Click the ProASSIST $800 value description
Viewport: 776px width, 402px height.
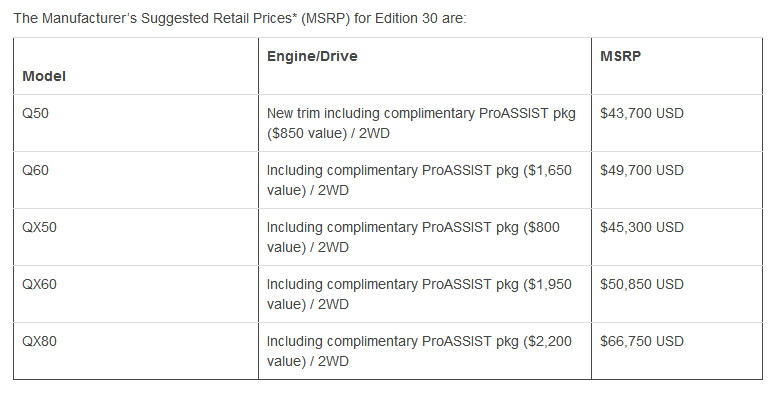point(413,237)
